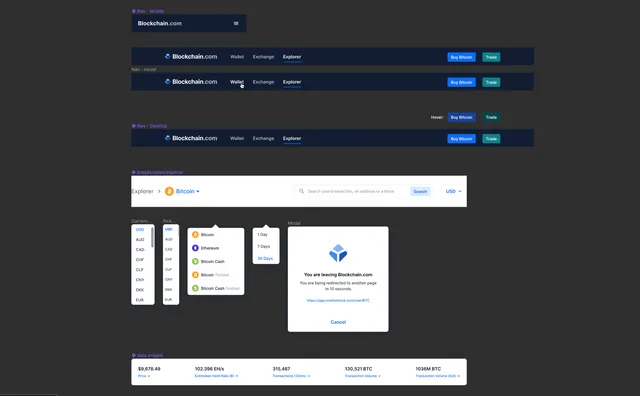
Task: Click Explorer breadcrumb text
Action: (x=142, y=191)
